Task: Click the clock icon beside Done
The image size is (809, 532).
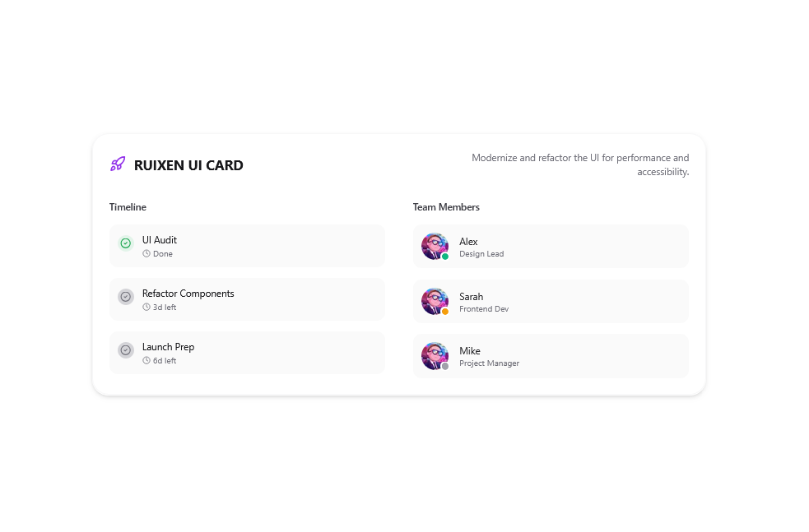Action: click(x=146, y=253)
